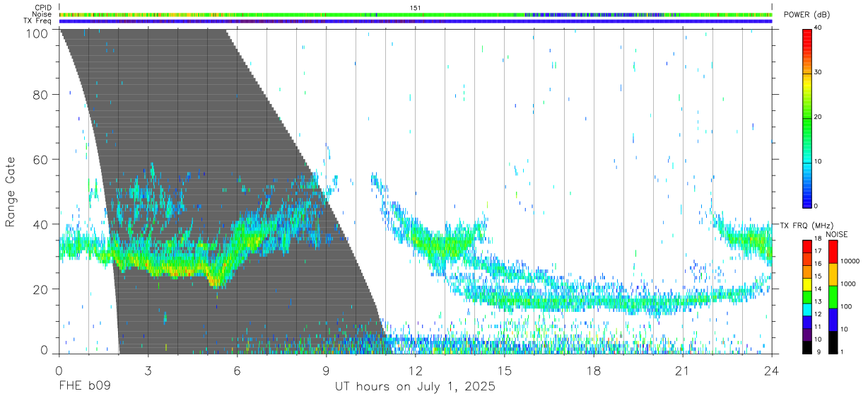The height and width of the screenshot is (401, 868).
Task: Click the 100 label on the Range Gate axis
Action: [37, 32]
